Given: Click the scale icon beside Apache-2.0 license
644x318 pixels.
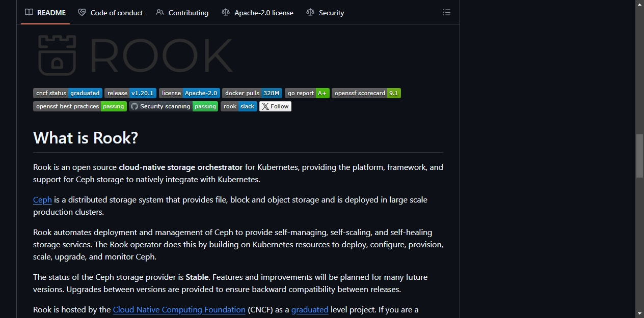Looking at the screenshot, I should coord(226,12).
